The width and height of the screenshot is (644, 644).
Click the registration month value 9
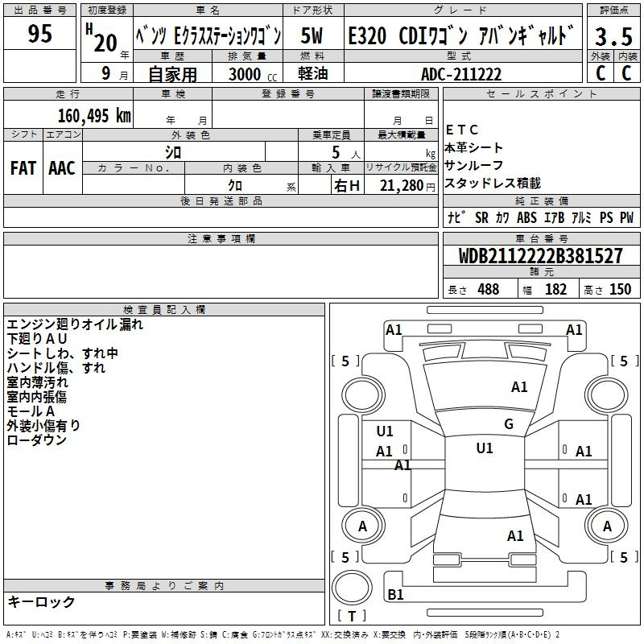[106, 73]
